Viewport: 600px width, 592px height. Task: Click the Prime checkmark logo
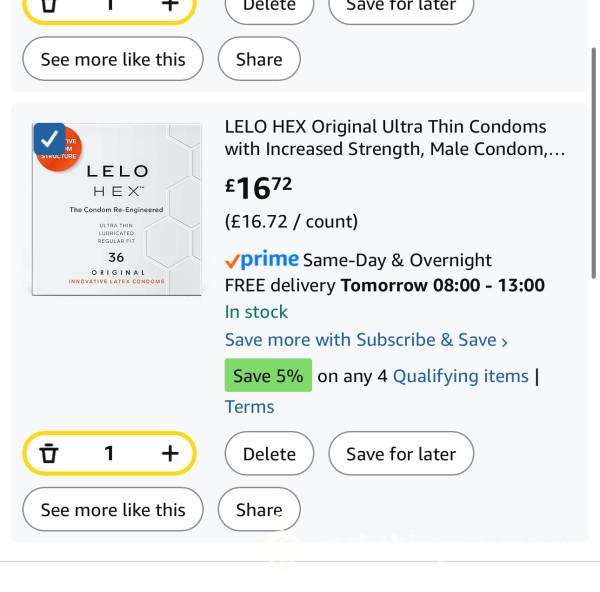[x=262, y=260]
